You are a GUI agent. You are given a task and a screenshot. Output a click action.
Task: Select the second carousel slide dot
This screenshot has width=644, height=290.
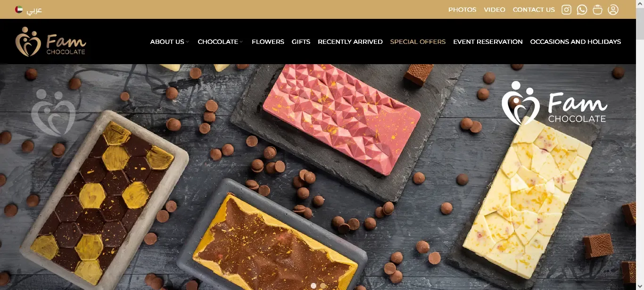(x=323, y=286)
